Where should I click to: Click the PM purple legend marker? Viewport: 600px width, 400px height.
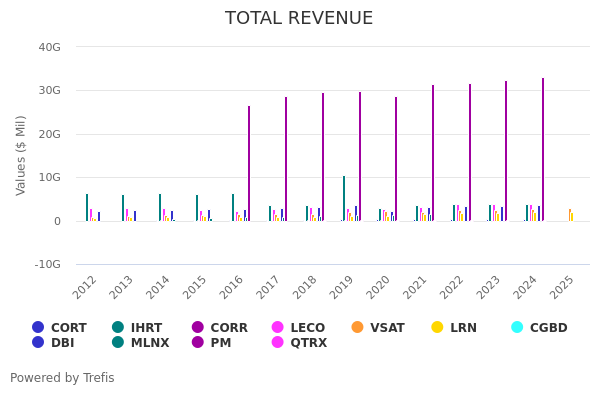pos(198,343)
